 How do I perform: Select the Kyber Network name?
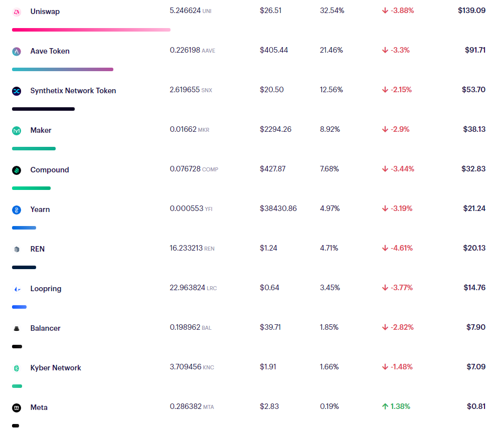56,368
